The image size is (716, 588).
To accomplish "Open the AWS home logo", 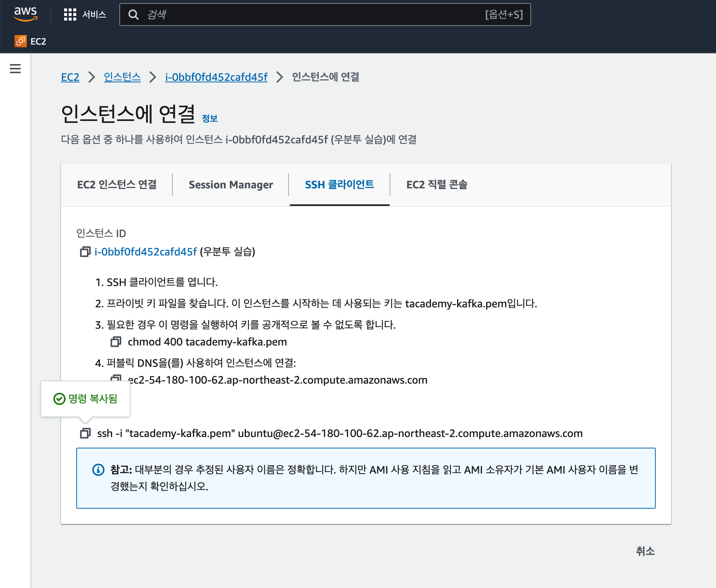I will 26,14.
